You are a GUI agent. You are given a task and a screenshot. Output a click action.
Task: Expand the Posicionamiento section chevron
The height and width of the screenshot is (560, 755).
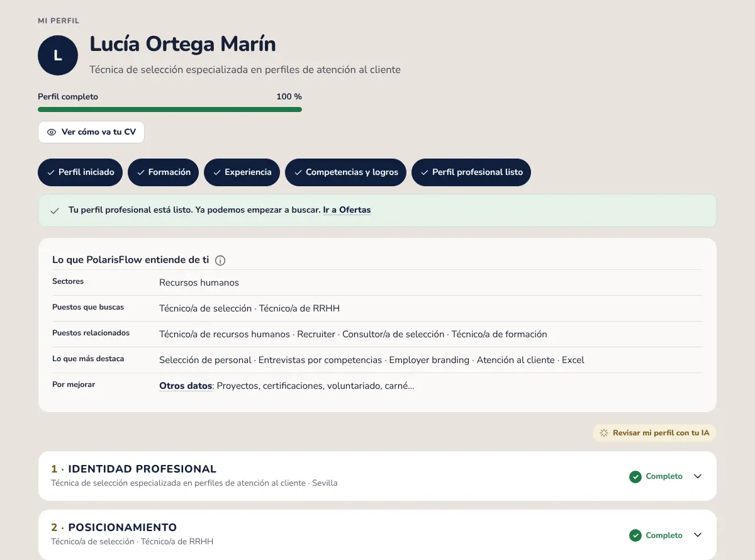(697, 535)
